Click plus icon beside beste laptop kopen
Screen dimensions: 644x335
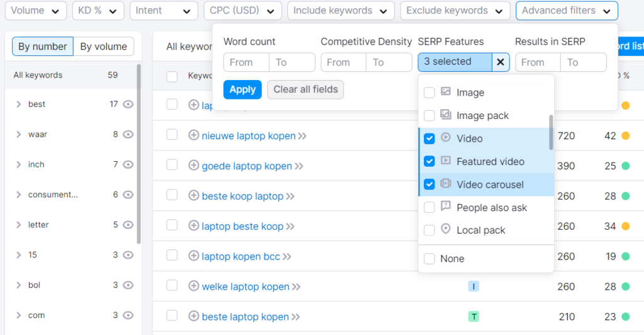(194, 317)
